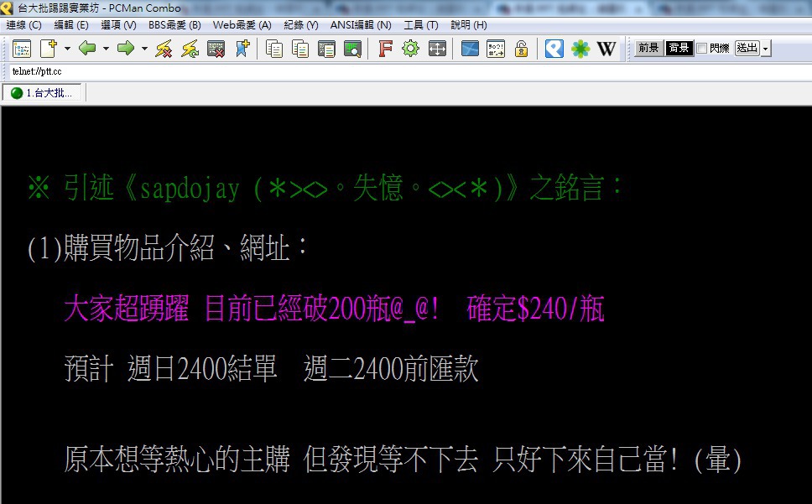This screenshot has width=812, height=504.
Task: Click the PCMan Combo title bar icon
Action: 7,8
